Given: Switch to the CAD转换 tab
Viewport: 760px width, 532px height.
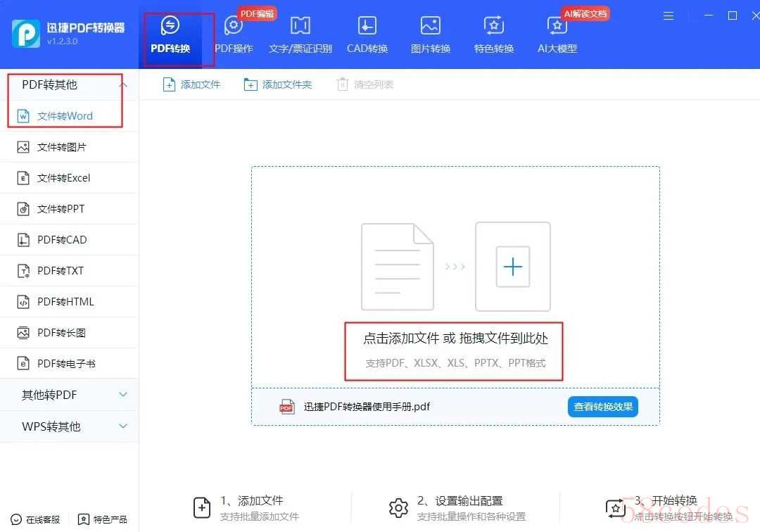Looking at the screenshot, I should coord(367,35).
